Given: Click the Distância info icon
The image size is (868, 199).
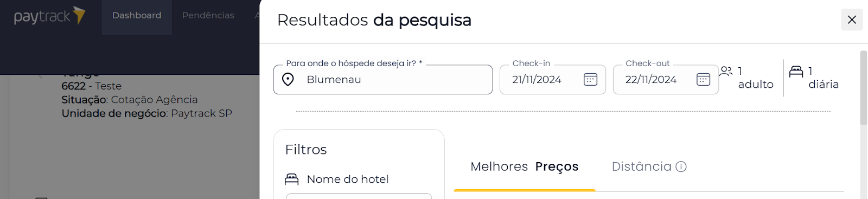Looking at the screenshot, I should click(x=681, y=166).
